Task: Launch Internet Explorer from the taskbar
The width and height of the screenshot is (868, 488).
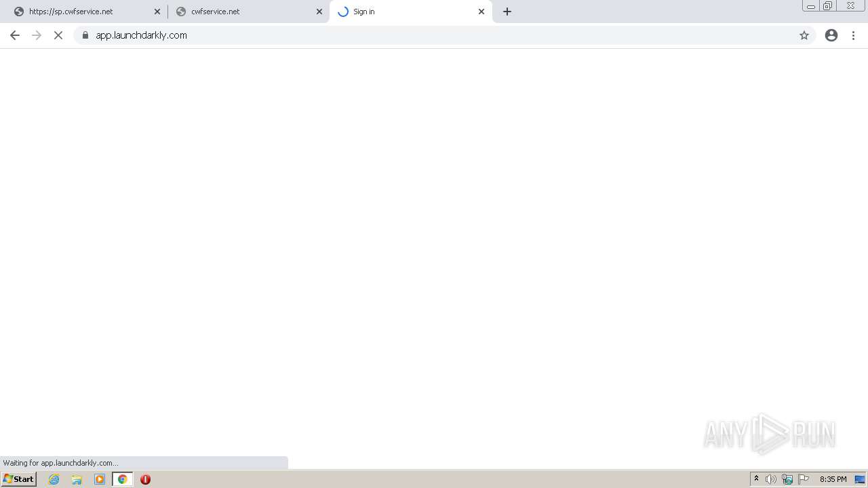Action: pos(54,479)
